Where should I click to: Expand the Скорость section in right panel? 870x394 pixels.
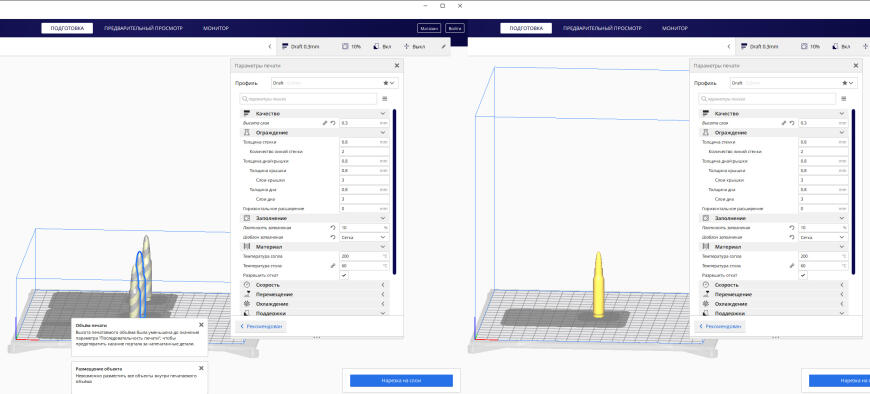tap(773, 285)
